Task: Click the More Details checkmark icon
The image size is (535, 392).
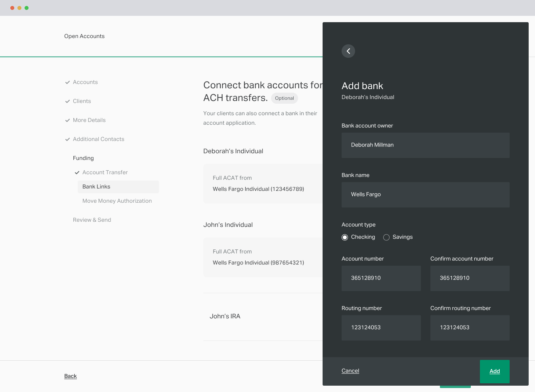Action: click(67, 120)
